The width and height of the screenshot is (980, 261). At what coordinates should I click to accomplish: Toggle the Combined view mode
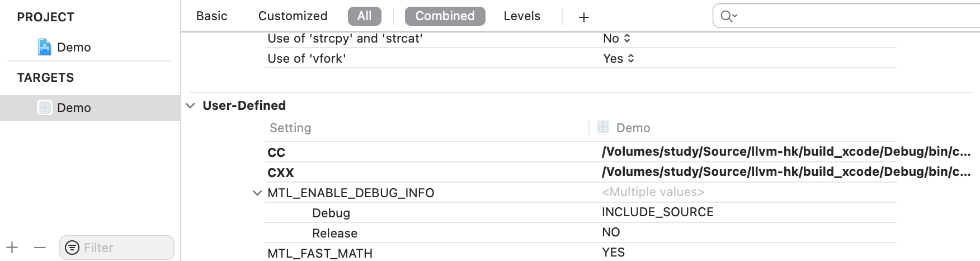click(x=445, y=16)
